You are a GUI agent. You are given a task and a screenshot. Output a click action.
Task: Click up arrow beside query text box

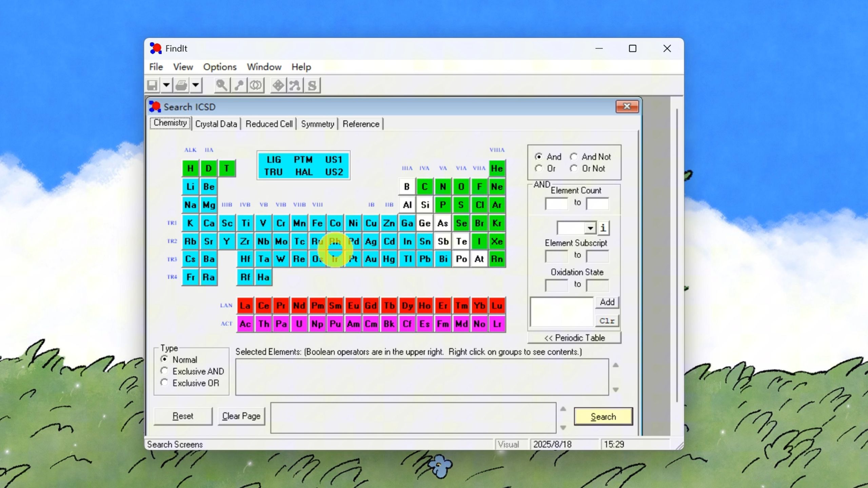click(563, 409)
